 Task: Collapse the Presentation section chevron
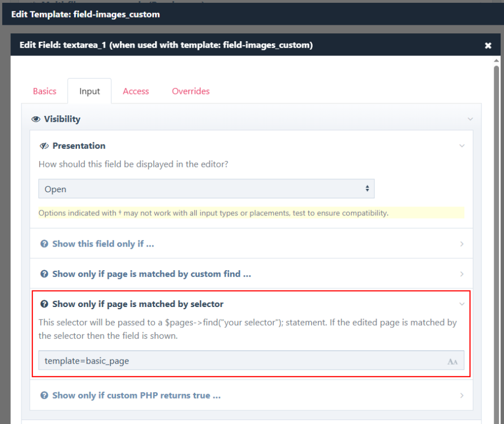462,146
